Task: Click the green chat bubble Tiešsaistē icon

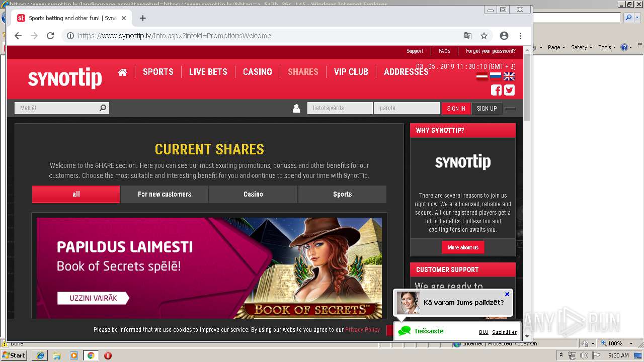Action: pyautogui.click(x=405, y=331)
